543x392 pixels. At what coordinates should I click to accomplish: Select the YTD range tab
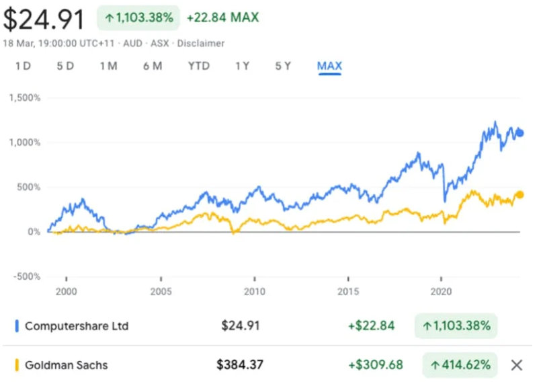[199, 66]
